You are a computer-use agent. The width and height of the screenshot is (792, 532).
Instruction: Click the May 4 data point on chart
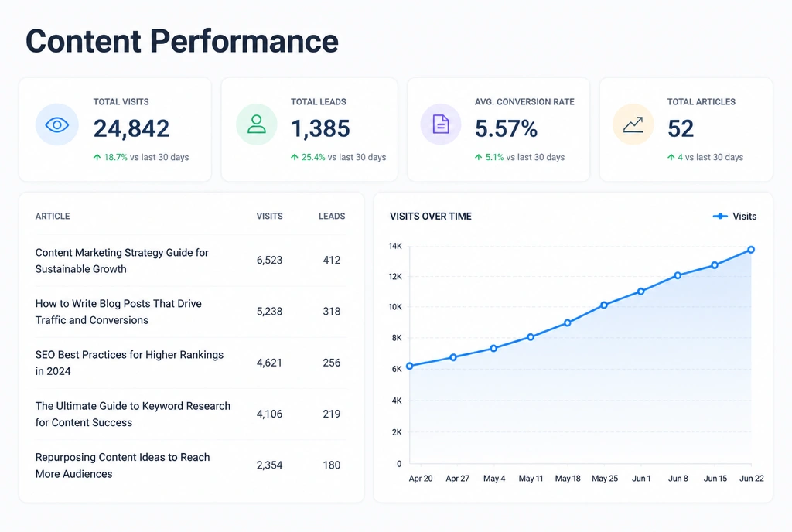click(x=493, y=348)
